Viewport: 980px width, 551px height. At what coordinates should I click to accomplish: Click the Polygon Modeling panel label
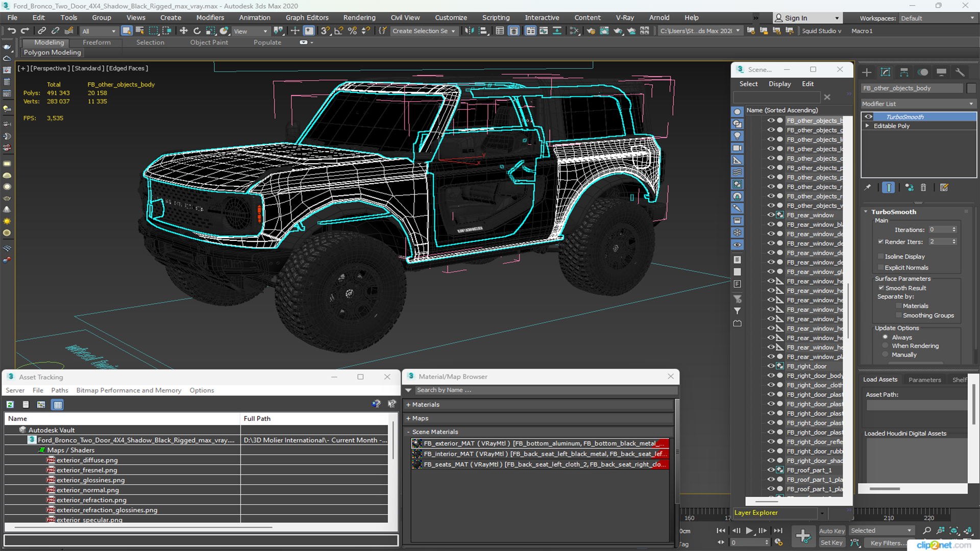[52, 53]
